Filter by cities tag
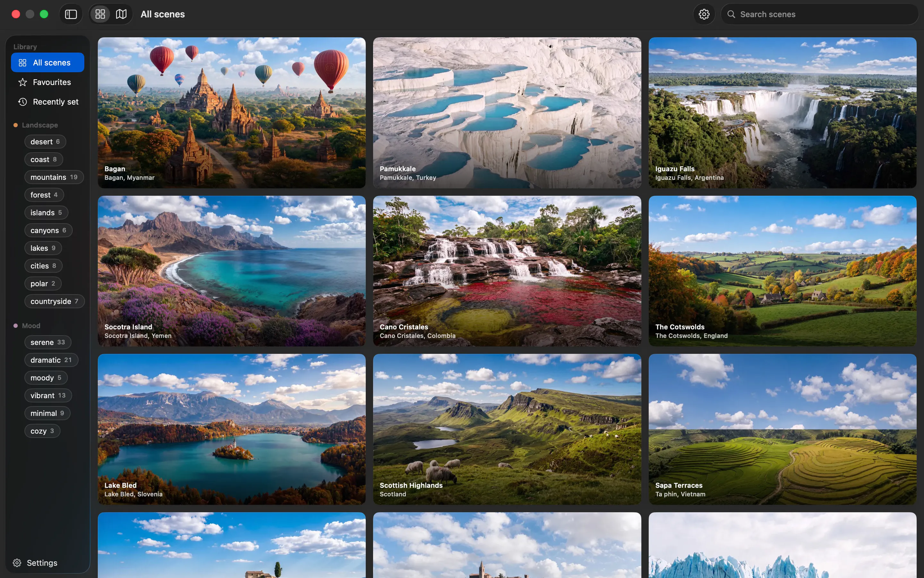The height and width of the screenshot is (578, 924). coord(43,266)
